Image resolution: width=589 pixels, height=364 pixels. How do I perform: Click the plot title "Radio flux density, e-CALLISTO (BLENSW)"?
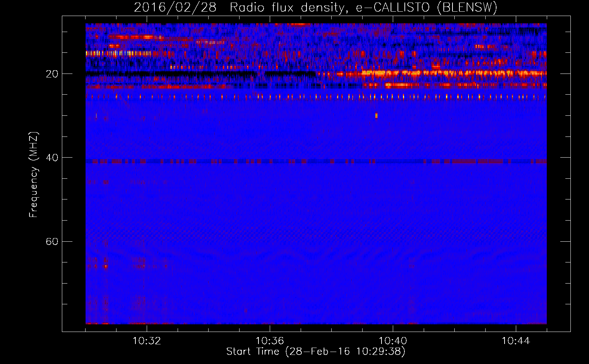pos(363,8)
